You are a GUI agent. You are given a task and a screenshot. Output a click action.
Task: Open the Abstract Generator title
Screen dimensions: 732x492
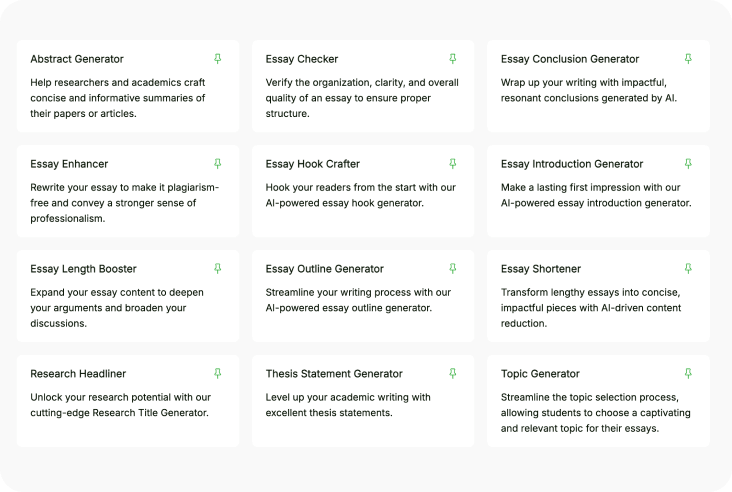point(77,59)
